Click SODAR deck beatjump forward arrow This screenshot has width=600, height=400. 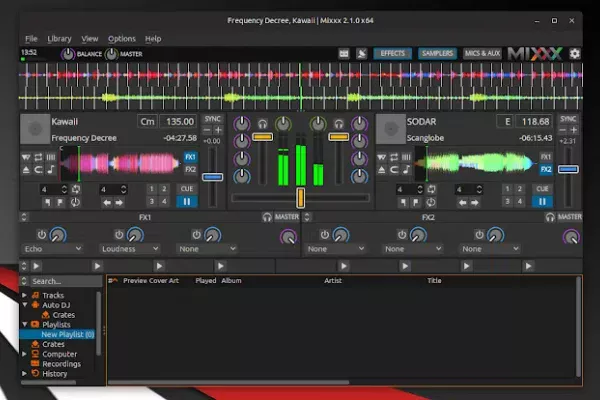pos(475,202)
